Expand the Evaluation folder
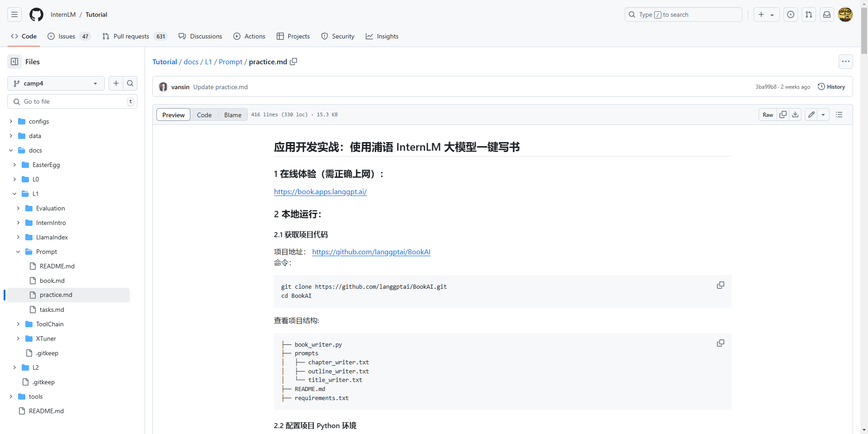 (18, 208)
